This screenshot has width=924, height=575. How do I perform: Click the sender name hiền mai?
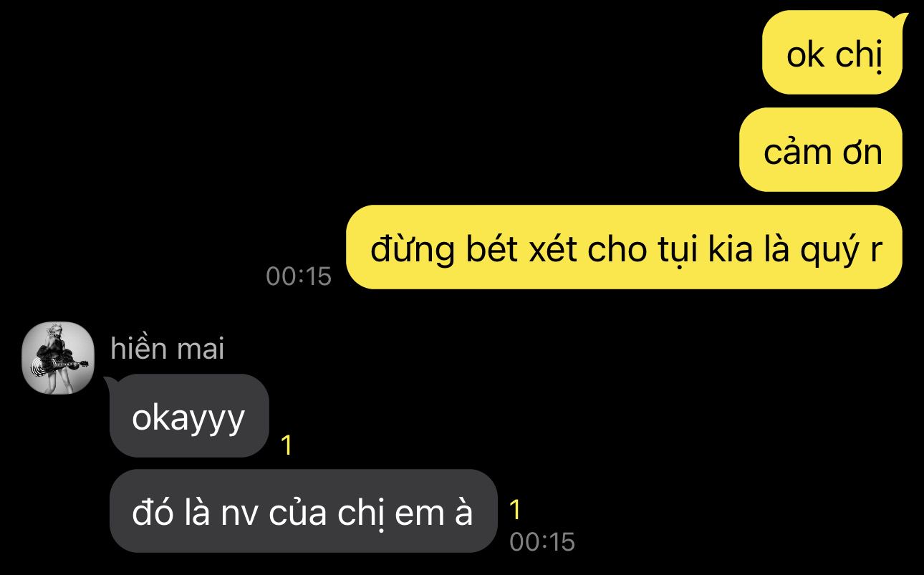pyautogui.click(x=168, y=349)
